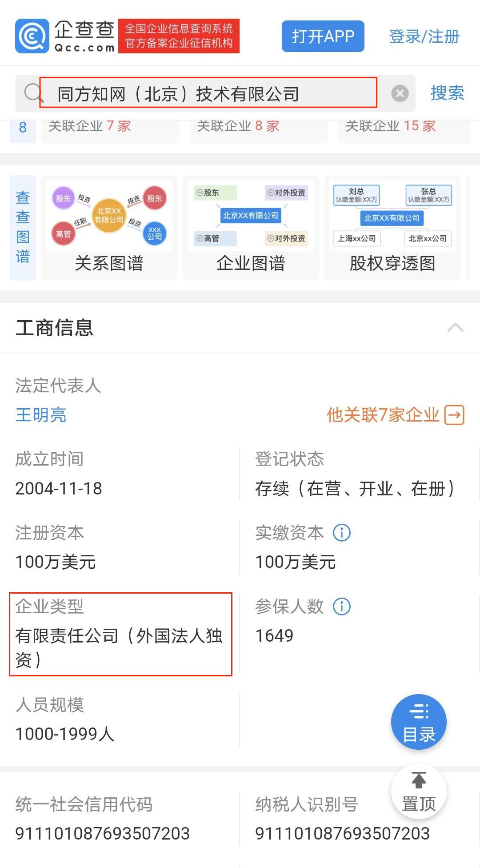Open the 目录 floating menu button
Viewport: 480px width, 868px height.
[x=419, y=722]
